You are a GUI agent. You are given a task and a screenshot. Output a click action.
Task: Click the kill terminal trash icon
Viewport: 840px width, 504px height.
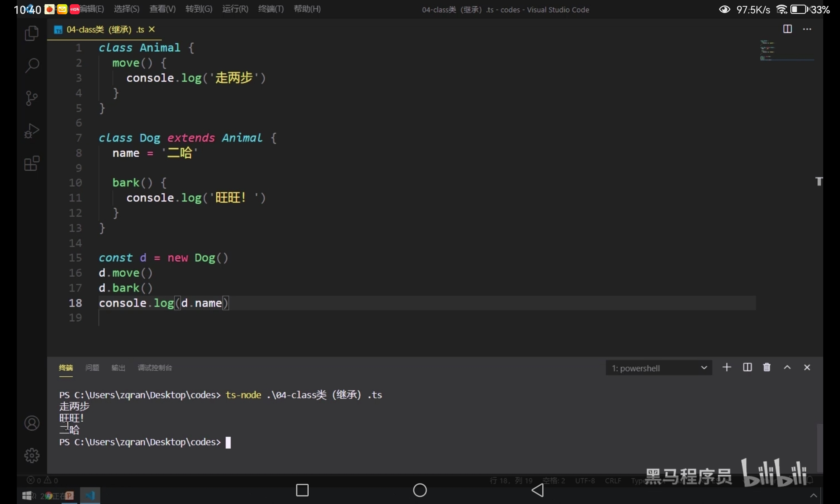[766, 367]
